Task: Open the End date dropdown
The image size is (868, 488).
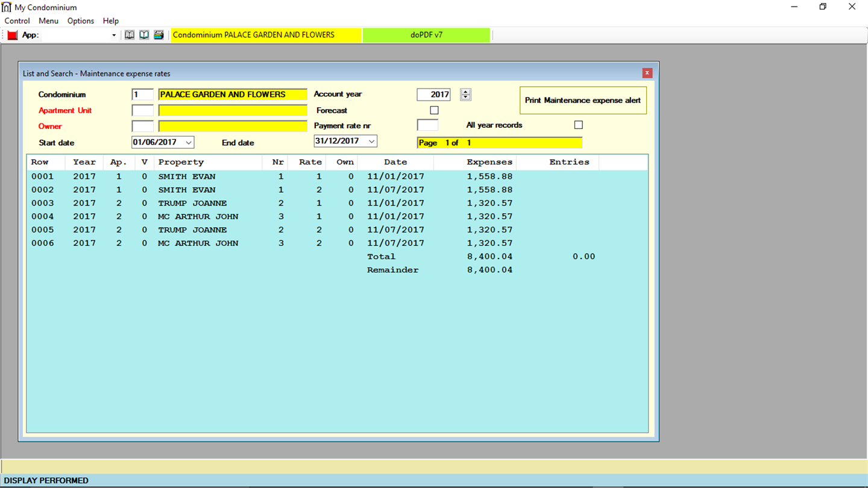Action: pos(371,141)
